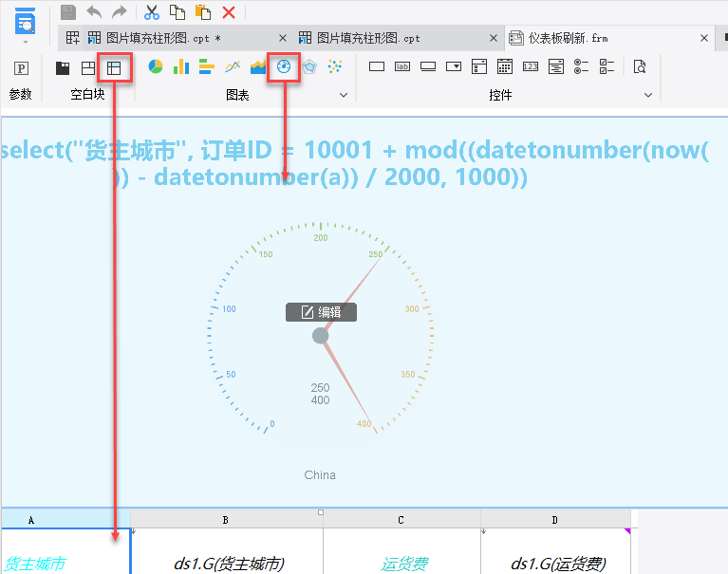Add a number 123 widget
Viewport: 728px width, 574px height.
(x=531, y=66)
